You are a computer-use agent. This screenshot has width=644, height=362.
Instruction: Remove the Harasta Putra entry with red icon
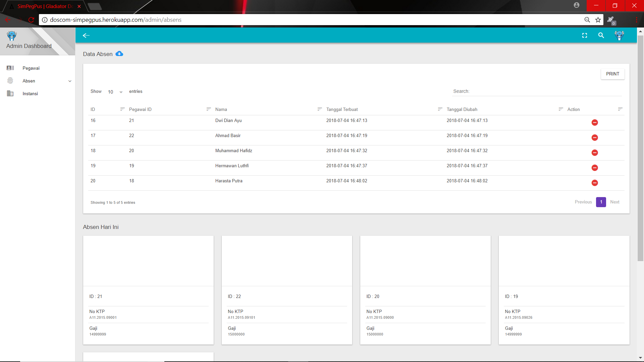coord(595,183)
